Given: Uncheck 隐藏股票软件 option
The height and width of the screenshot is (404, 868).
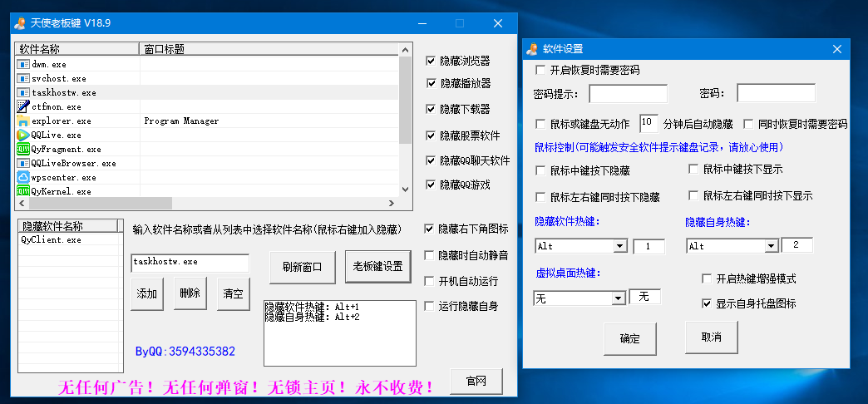Looking at the screenshot, I should 431,135.
